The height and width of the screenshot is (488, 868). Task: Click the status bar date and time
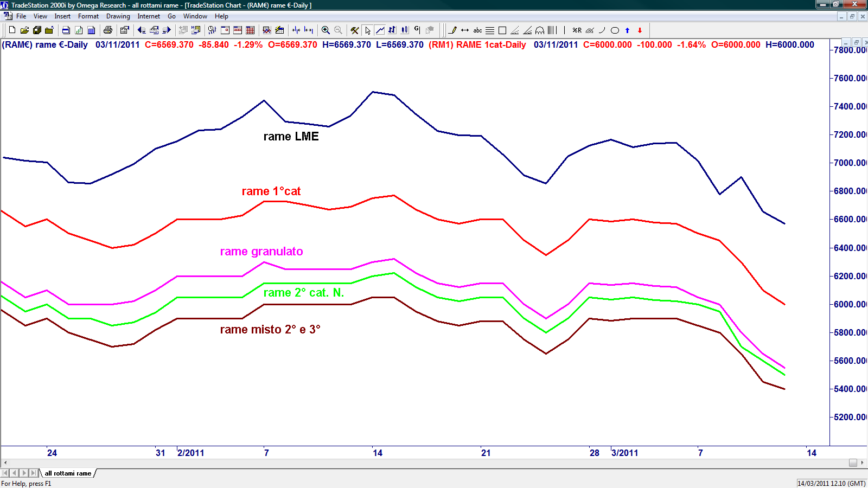tap(832, 483)
